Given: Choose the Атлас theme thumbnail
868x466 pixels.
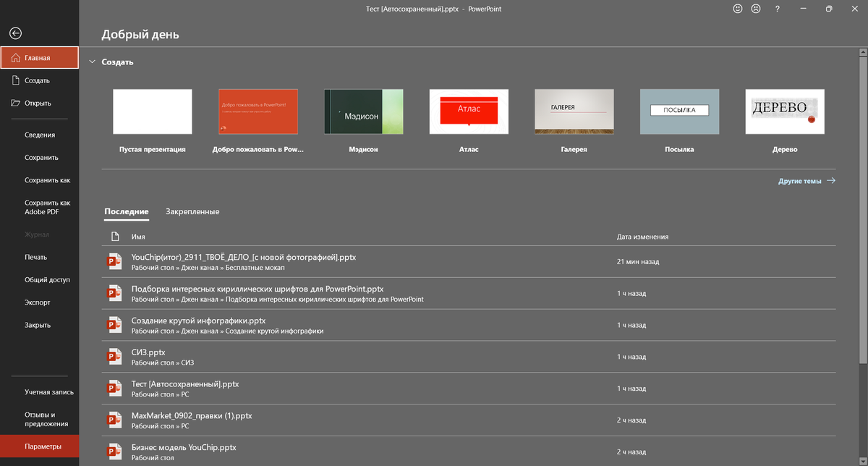Looking at the screenshot, I should (x=469, y=111).
